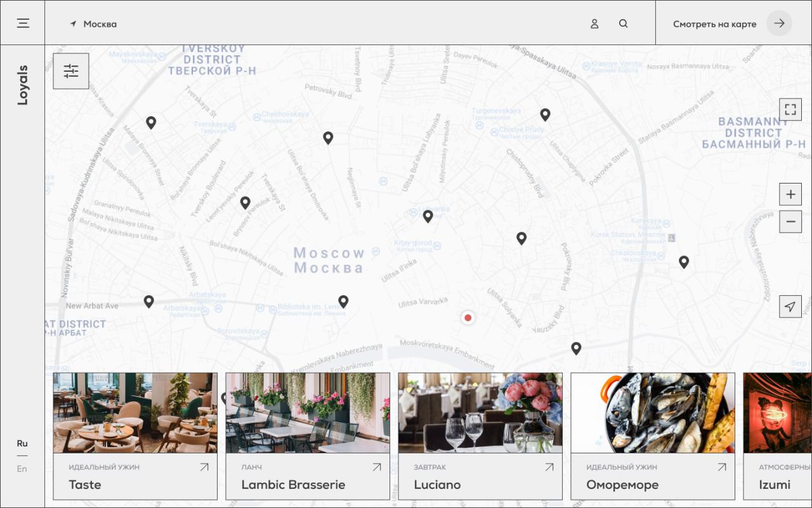The height and width of the screenshot is (508, 812).
Task: Select map pin near Petrovsky Blvd
Action: tap(328, 138)
